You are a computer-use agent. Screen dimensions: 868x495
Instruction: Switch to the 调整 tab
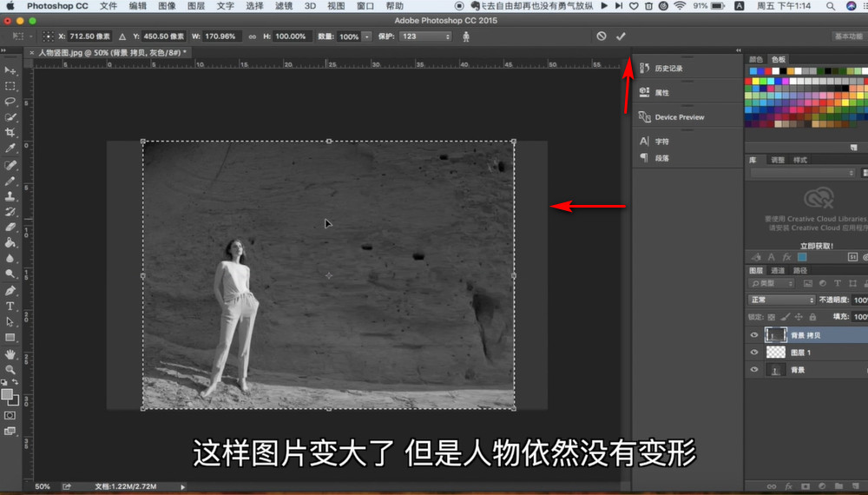tap(778, 160)
